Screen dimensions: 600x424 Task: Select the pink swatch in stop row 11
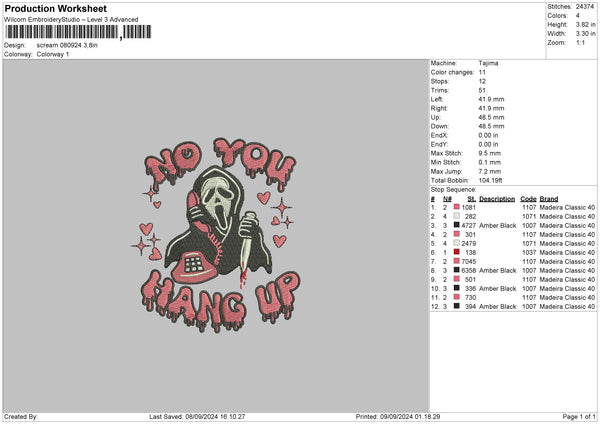pyautogui.click(x=457, y=297)
